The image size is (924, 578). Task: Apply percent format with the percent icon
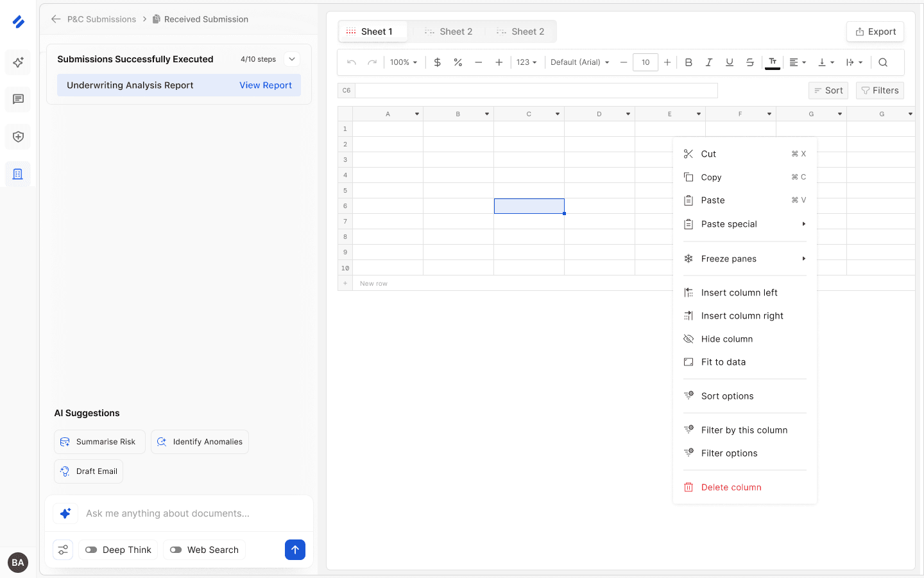tap(458, 62)
